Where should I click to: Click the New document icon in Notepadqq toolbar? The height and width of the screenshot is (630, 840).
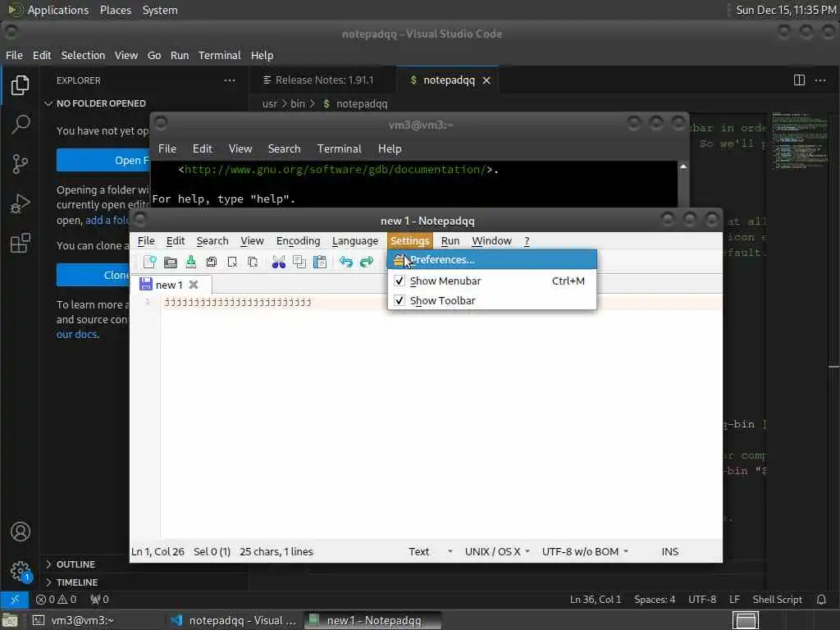(x=150, y=262)
